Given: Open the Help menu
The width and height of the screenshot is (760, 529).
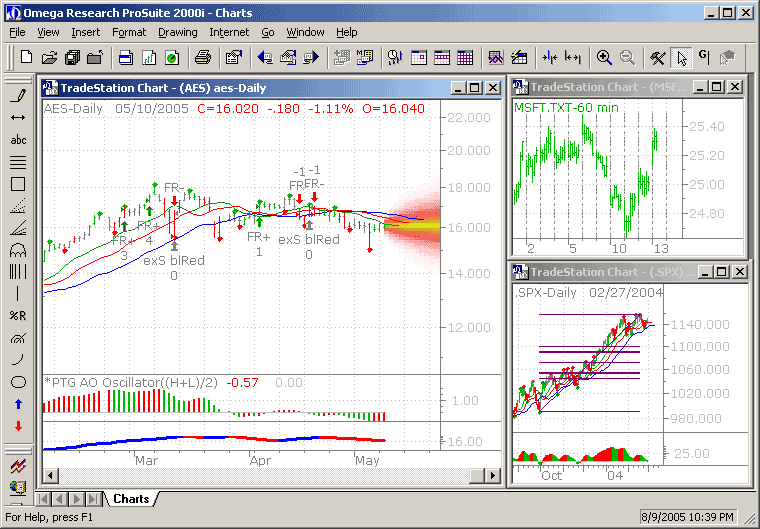Looking at the screenshot, I should pyautogui.click(x=347, y=32).
